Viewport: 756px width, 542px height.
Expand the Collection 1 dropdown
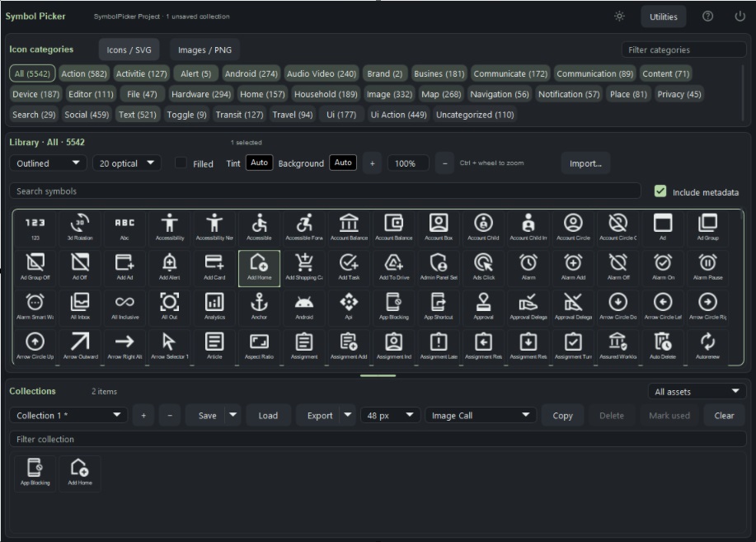pyautogui.click(x=68, y=416)
